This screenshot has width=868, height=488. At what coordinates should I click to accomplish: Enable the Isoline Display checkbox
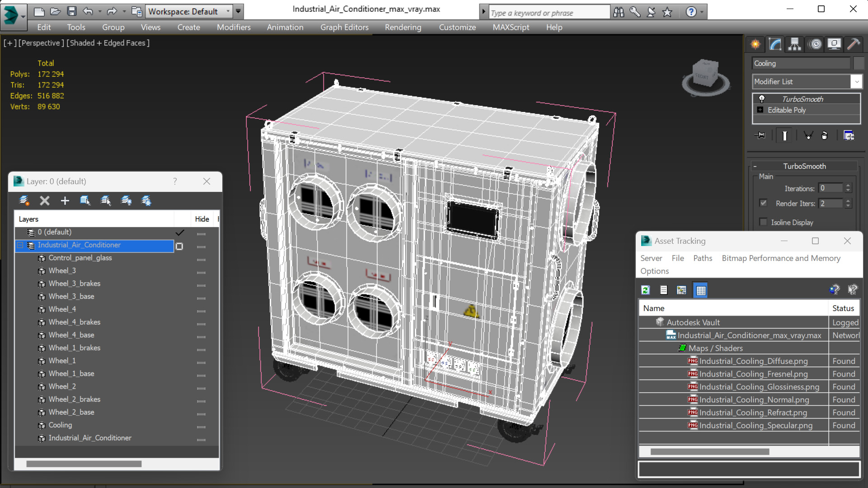coord(763,222)
